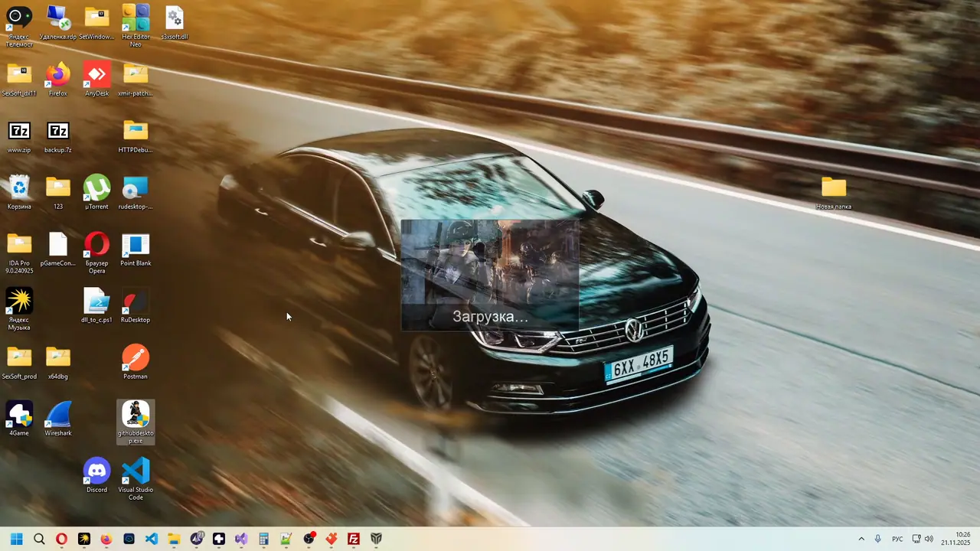980x551 pixels.
Task: Open Yandex Music from the taskbar
Action: (x=84, y=539)
